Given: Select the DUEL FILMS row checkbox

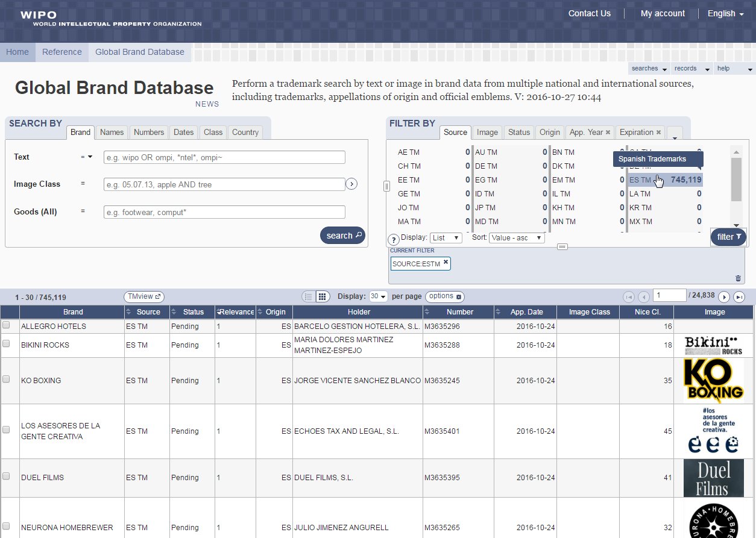Looking at the screenshot, I should pyautogui.click(x=7, y=477).
